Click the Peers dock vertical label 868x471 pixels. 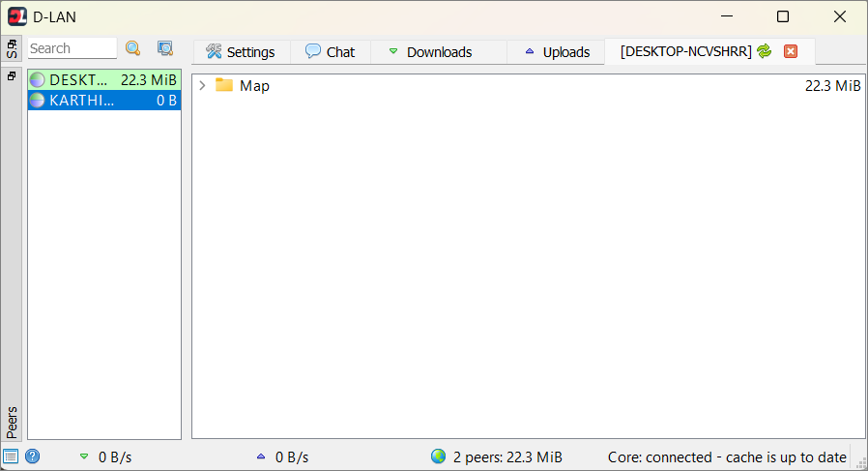tap(12, 423)
